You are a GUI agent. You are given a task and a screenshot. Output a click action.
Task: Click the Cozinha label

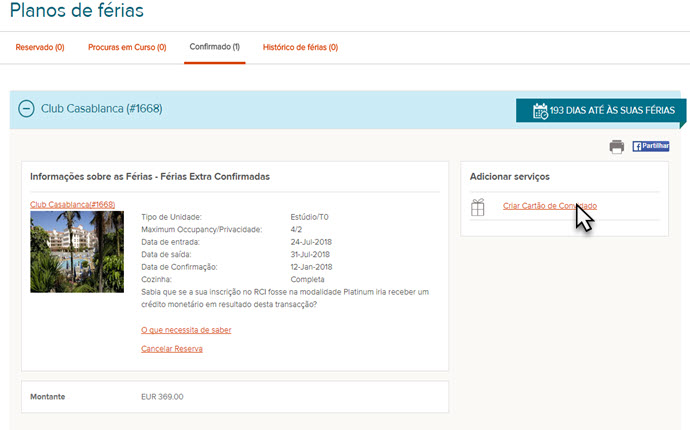click(156, 279)
